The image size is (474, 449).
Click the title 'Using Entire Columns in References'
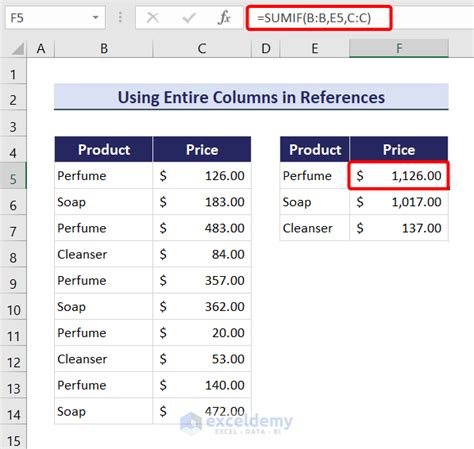(251, 97)
